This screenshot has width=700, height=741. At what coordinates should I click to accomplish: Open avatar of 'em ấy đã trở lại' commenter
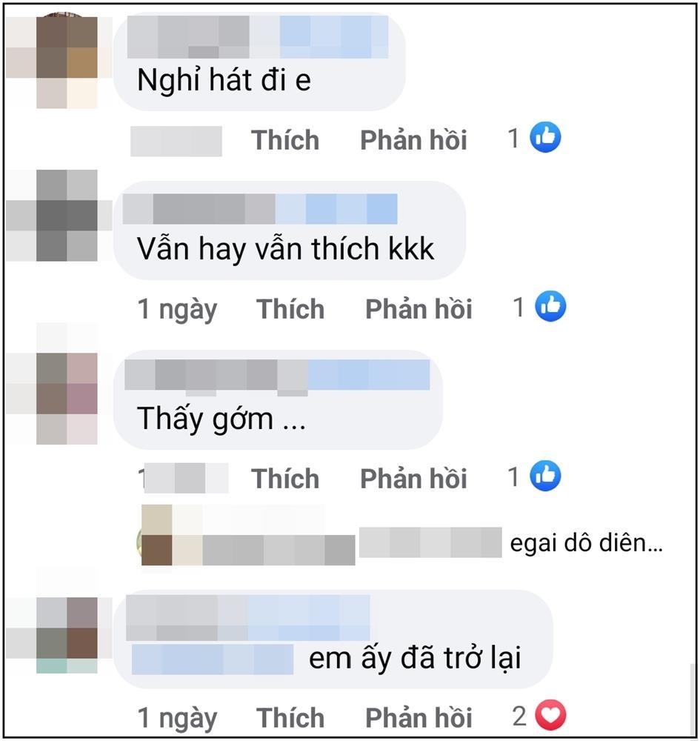click(67, 635)
